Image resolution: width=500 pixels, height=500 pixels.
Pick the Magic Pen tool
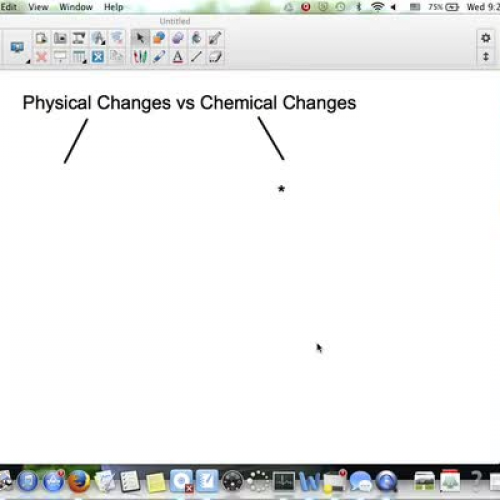[215, 38]
